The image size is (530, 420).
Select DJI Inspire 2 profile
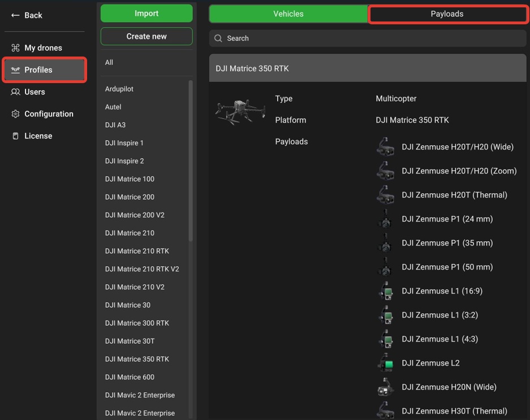coord(124,161)
